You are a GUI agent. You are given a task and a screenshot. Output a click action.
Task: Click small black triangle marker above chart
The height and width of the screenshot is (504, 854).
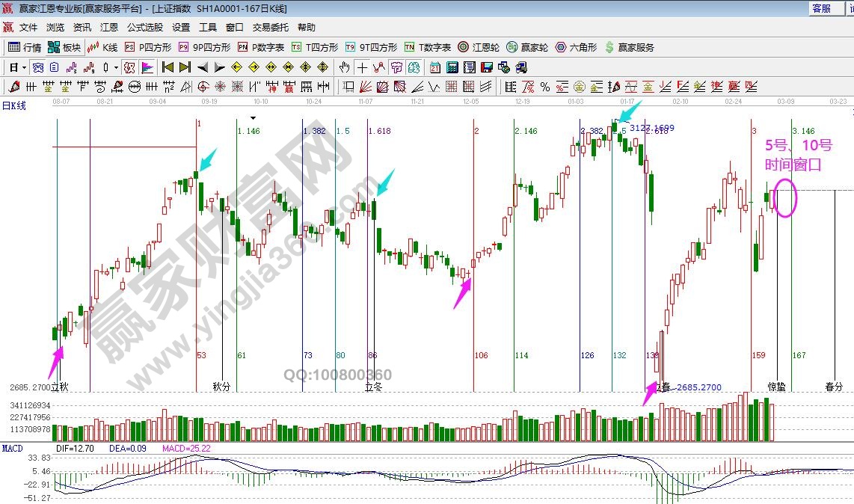click(x=254, y=117)
